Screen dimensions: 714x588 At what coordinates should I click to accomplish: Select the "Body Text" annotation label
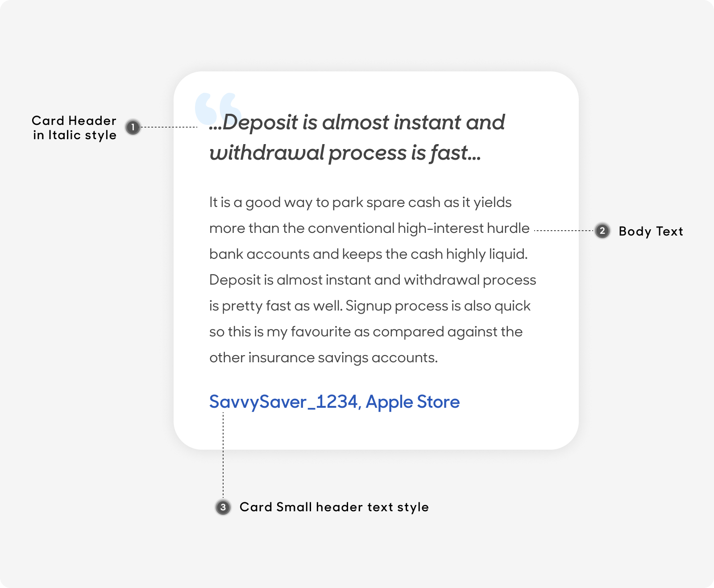click(651, 232)
